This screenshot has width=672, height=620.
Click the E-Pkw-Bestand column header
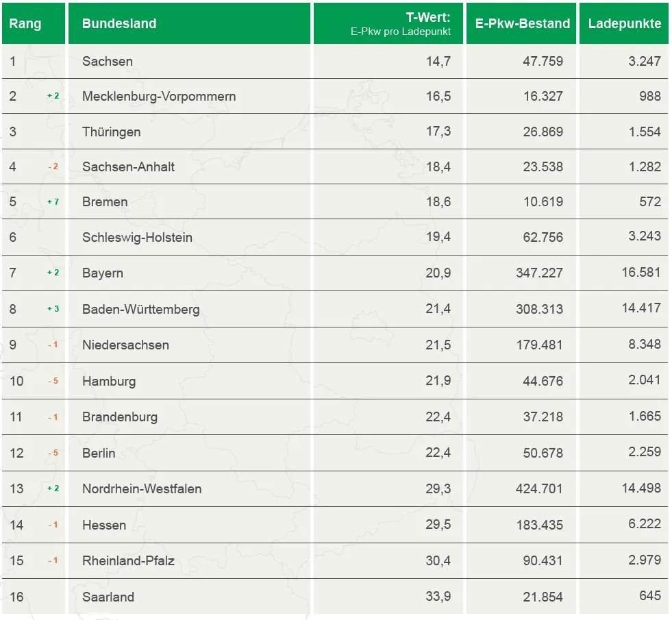point(522,23)
